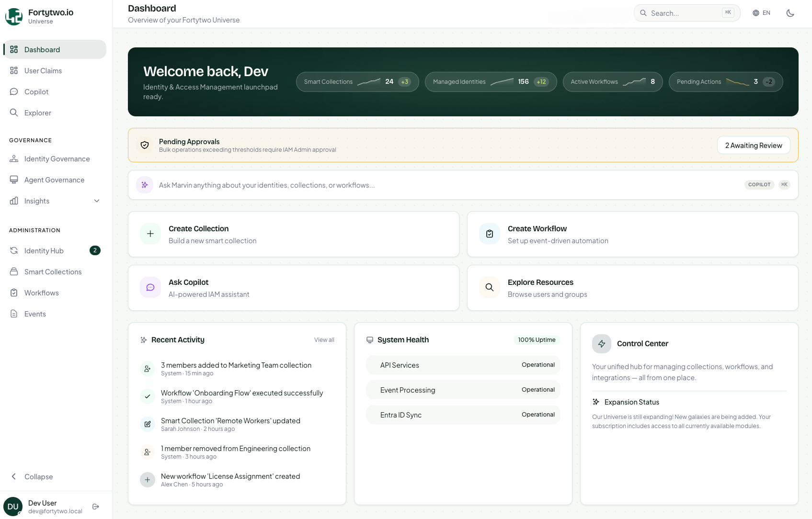Click the 2 Awaiting Review button
This screenshot has width=812, height=519.
(754, 145)
